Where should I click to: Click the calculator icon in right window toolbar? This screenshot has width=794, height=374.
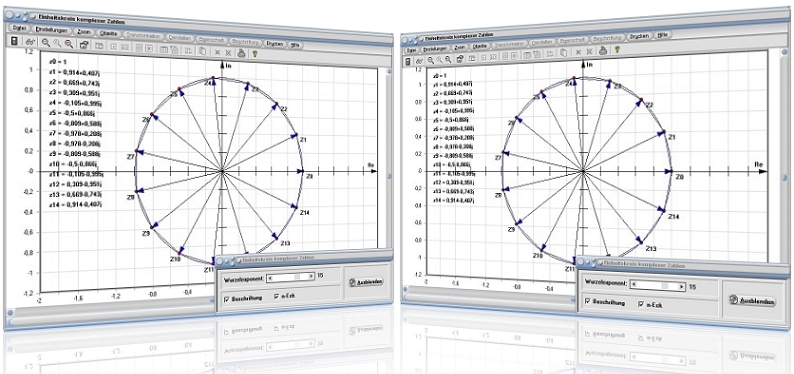(408, 61)
